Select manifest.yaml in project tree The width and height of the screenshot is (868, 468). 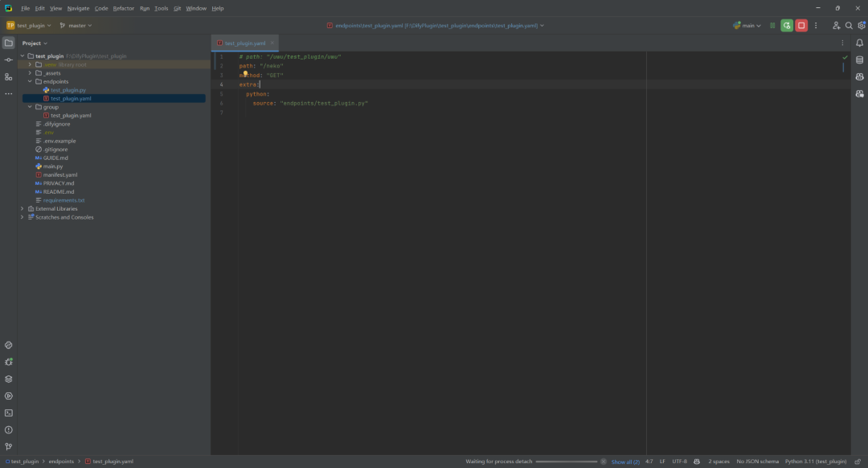click(59, 175)
